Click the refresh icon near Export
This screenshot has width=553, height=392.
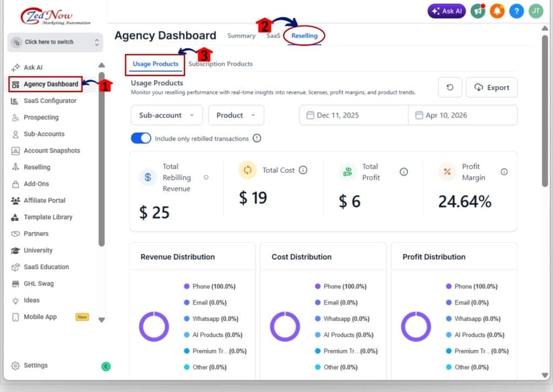pos(450,87)
